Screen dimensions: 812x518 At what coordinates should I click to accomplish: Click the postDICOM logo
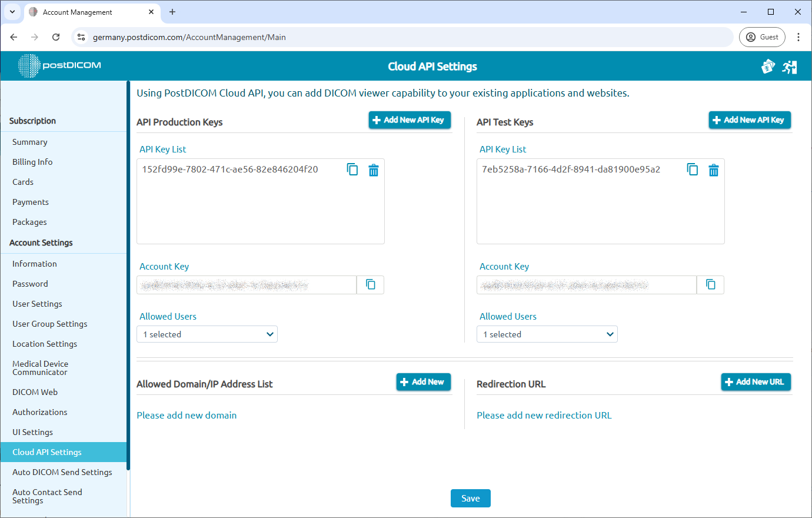click(x=59, y=66)
